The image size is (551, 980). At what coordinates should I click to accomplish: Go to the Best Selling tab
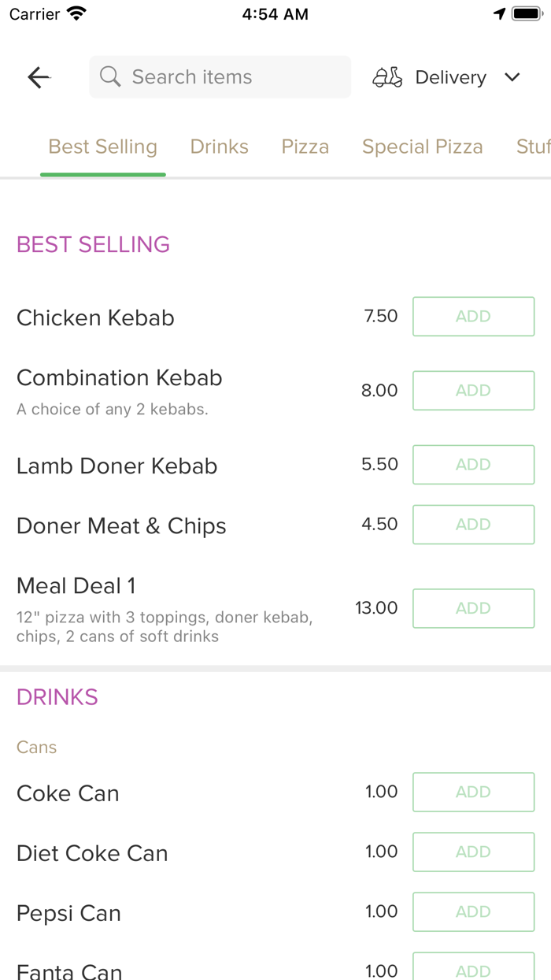point(102,147)
